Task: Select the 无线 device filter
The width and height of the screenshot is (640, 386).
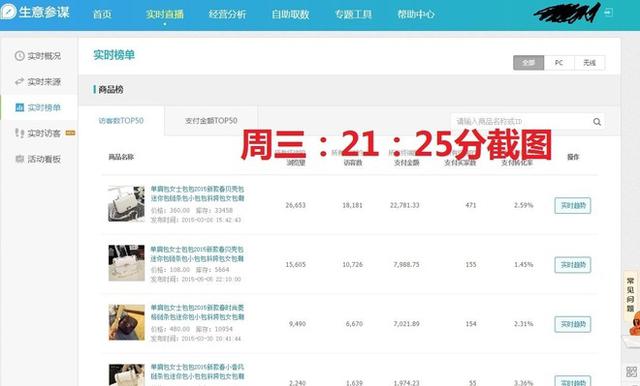Action: tap(589, 63)
